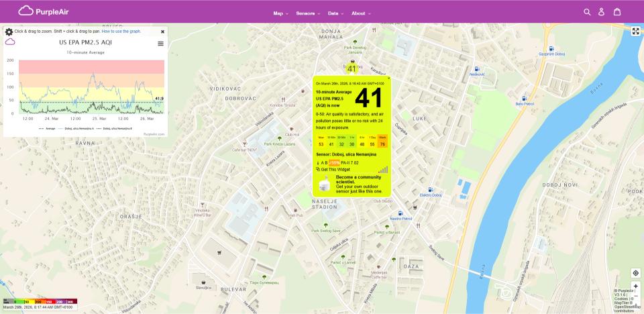
Task: Click the Get This Widget link
Action: (333, 169)
